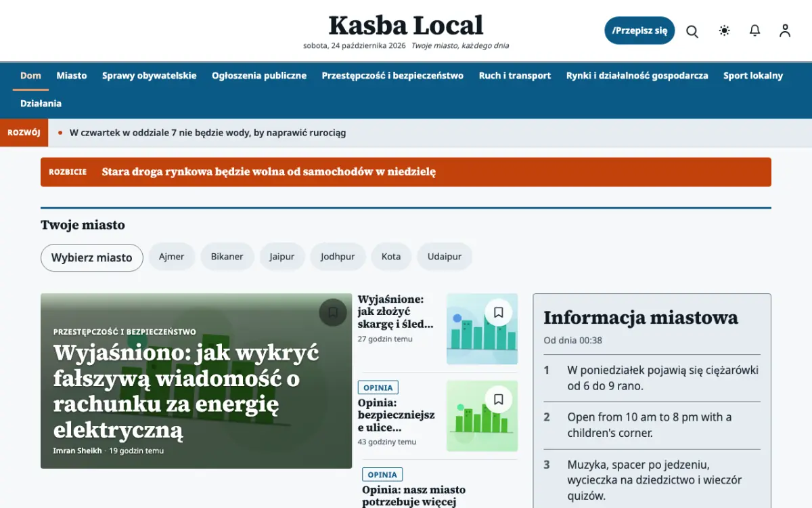Select the Udaipur city chip
Image resolution: width=812 pixels, height=508 pixels.
445,257
